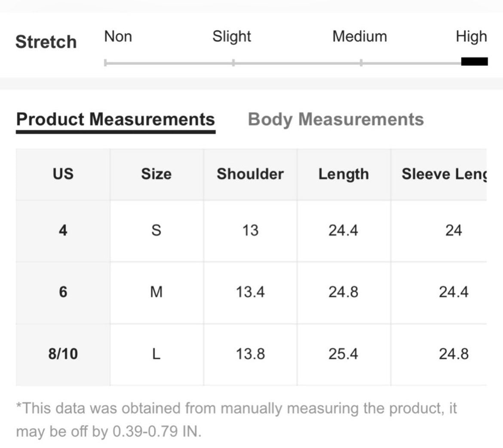The image size is (503, 448).
Task: Click the 13.4 shoulder value
Action: (250, 292)
